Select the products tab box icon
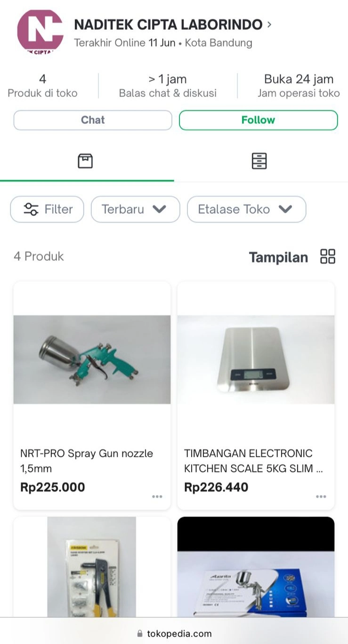 pyautogui.click(x=85, y=161)
